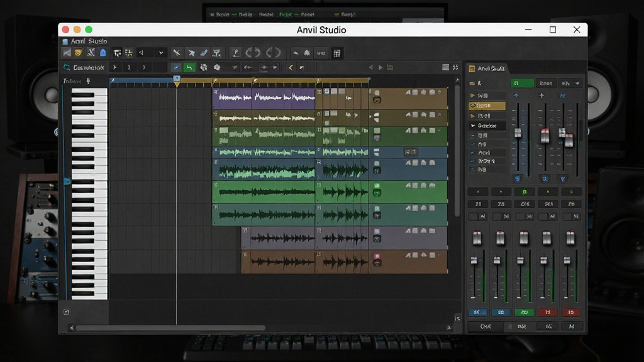This screenshot has width=644, height=362.
Task: Click the blue plus icon above the left fader
Action: [x=516, y=96]
